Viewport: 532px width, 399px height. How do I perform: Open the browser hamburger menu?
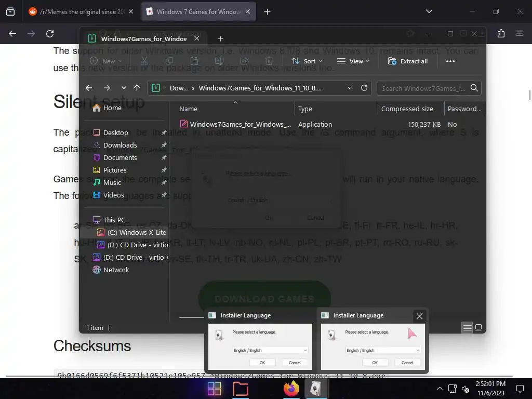click(x=520, y=33)
